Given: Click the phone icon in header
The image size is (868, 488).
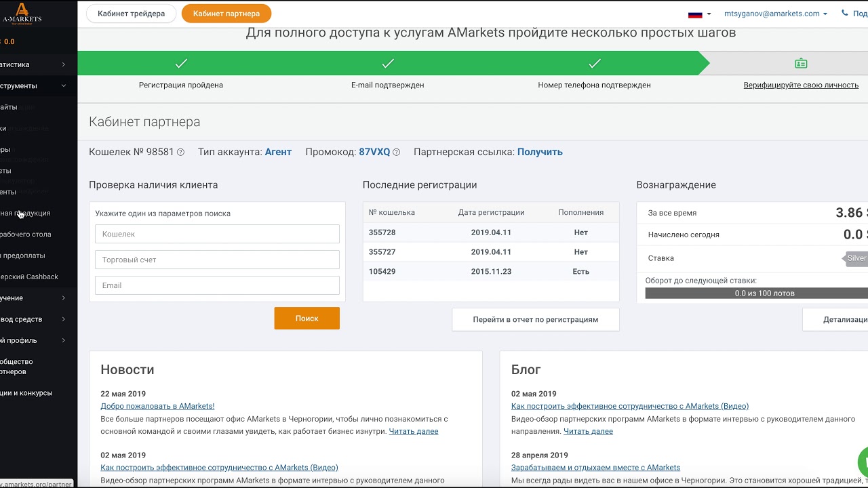Looking at the screenshot, I should tap(845, 13).
